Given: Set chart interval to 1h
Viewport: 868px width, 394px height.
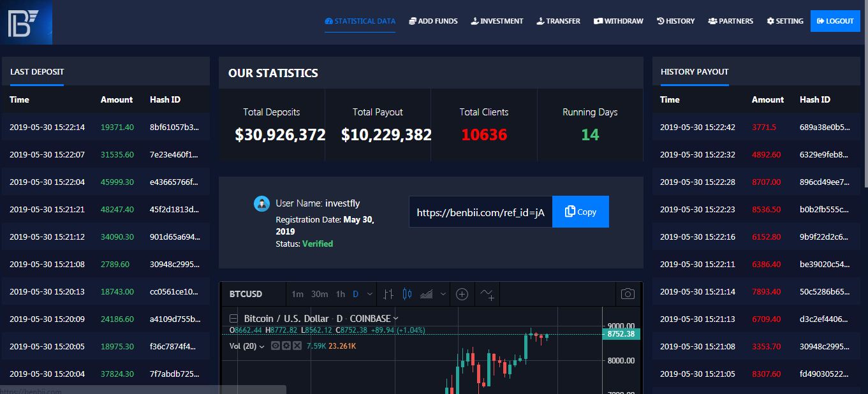Looking at the screenshot, I should tap(341, 294).
